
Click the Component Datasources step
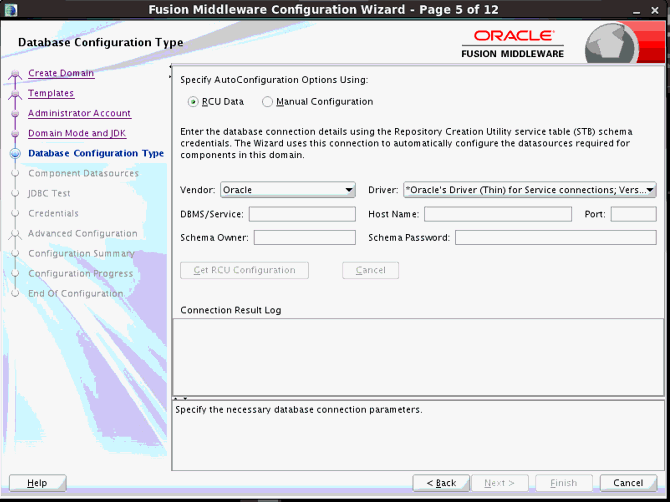tap(83, 173)
